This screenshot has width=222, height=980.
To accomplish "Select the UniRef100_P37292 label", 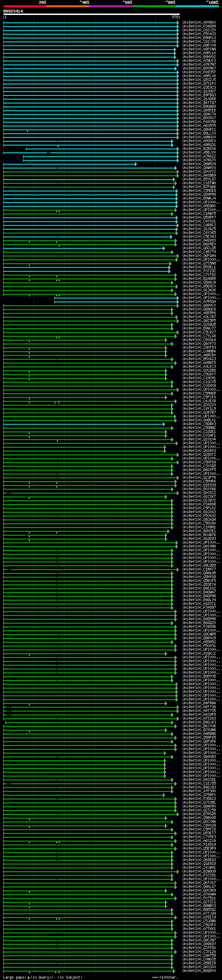I will (x=199, y=271).
